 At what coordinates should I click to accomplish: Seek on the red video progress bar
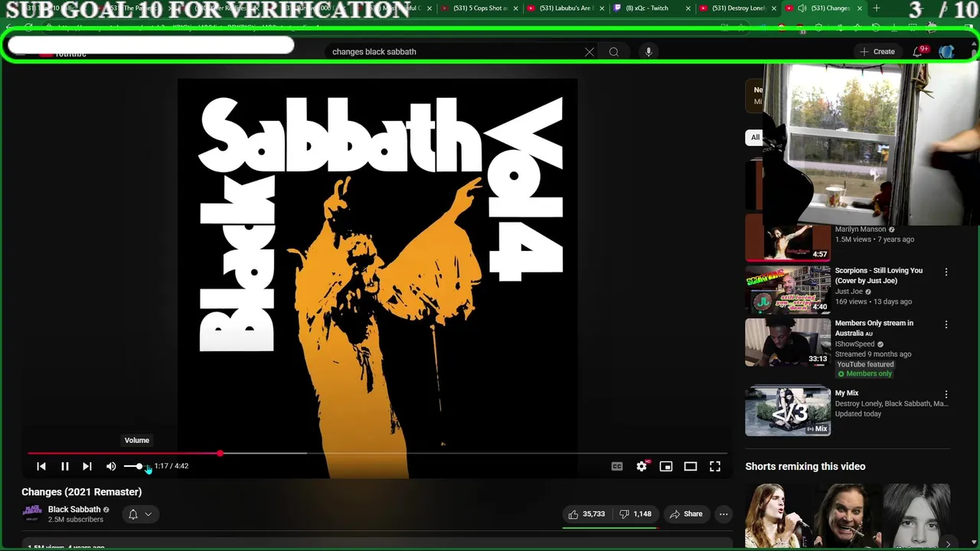(377, 454)
